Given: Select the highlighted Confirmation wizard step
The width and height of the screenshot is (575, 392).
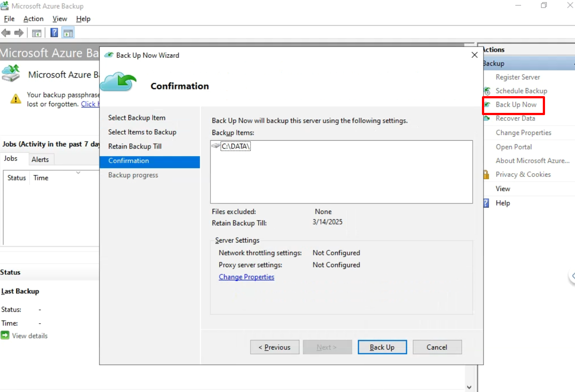Looking at the screenshot, I should point(149,161).
